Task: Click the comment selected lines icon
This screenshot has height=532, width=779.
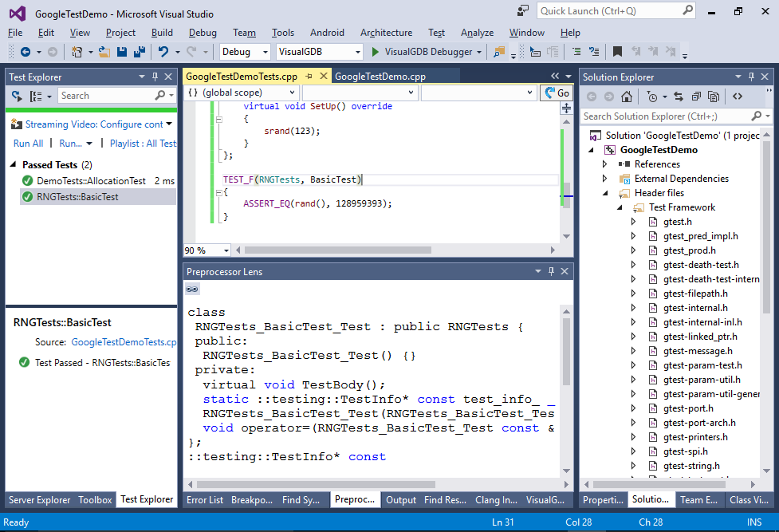Action: (576, 52)
